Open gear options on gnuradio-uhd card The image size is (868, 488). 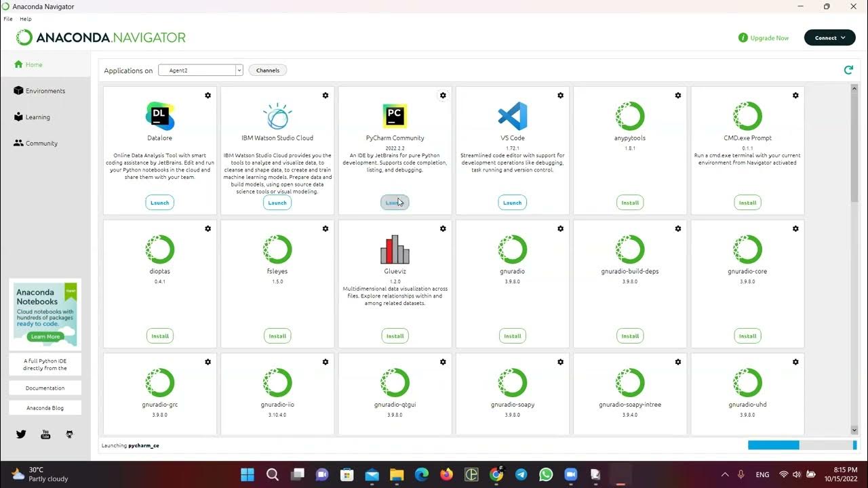[795, 362]
